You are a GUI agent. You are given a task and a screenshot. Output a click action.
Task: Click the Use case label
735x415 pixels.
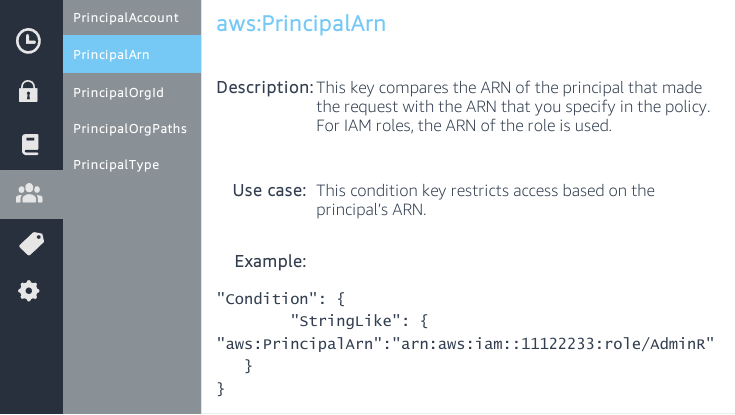[270, 190]
